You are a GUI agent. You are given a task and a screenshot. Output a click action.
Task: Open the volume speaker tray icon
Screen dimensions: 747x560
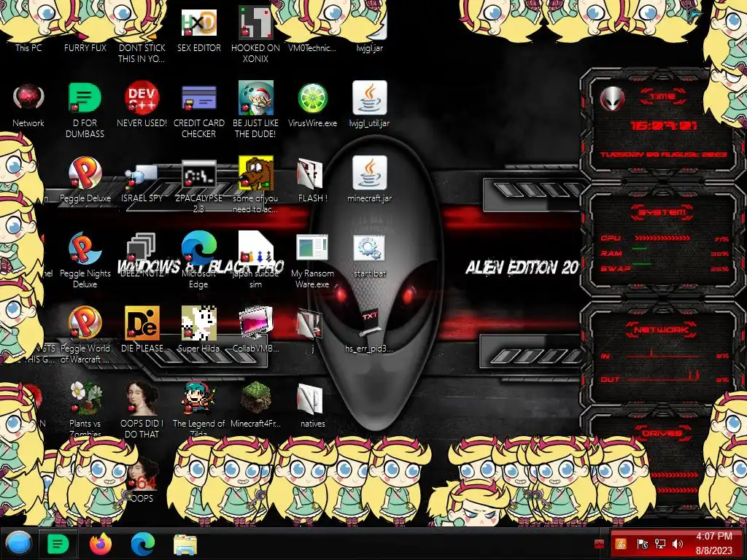point(678,544)
